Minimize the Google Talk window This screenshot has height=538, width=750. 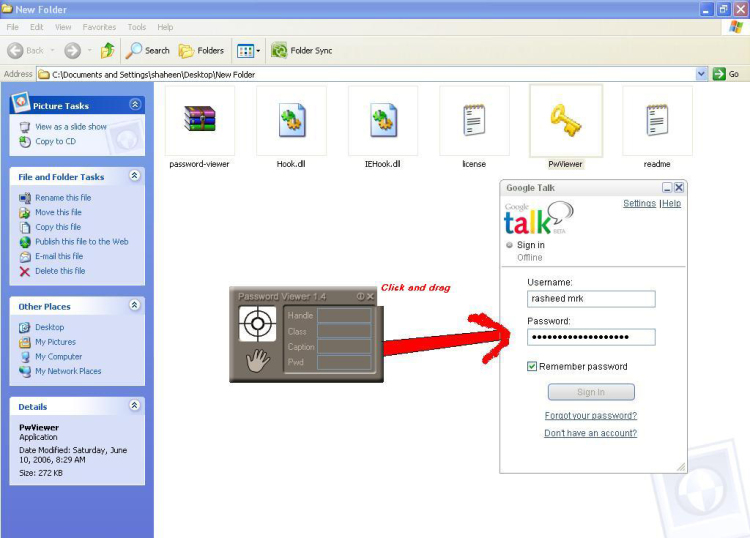[667, 187]
